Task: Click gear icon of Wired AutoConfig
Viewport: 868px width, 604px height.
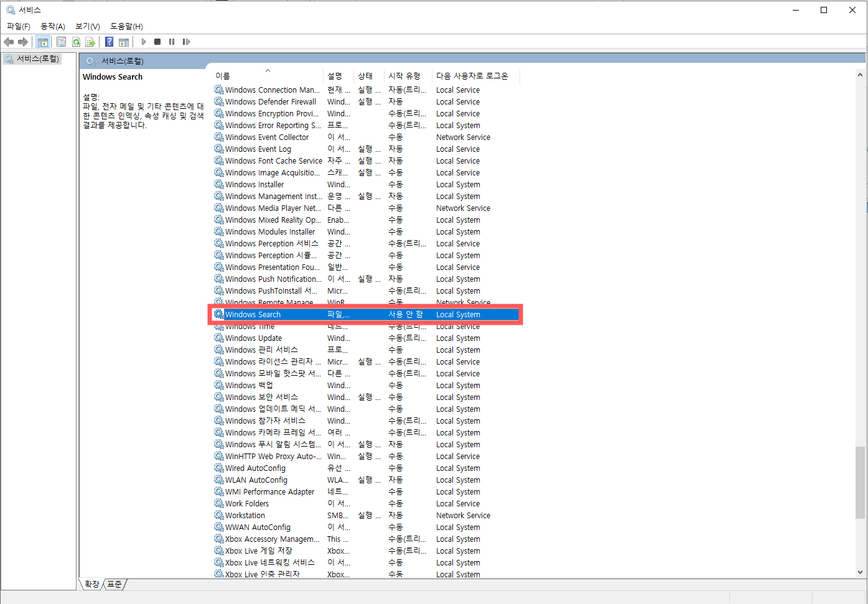Action: [219, 468]
